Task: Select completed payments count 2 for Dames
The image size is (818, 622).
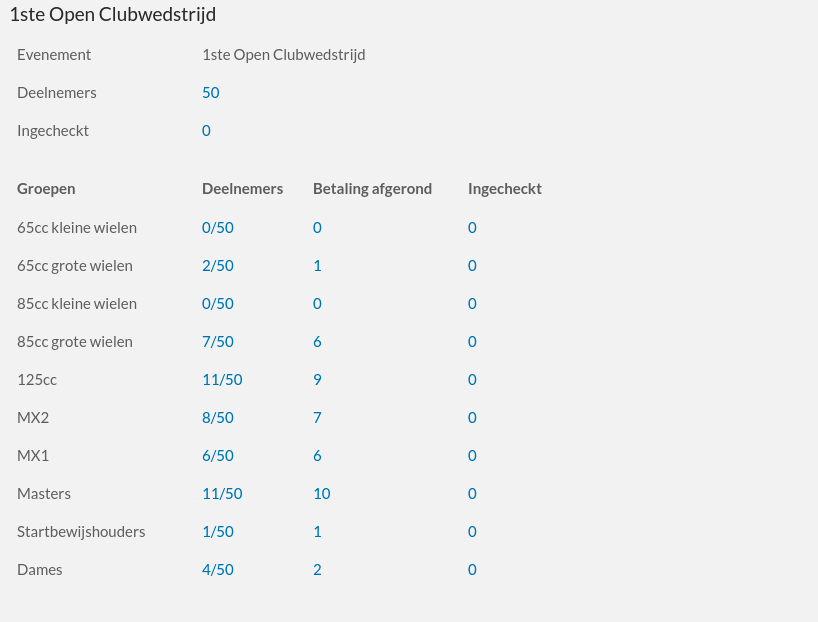Action: tap(317, 570)
